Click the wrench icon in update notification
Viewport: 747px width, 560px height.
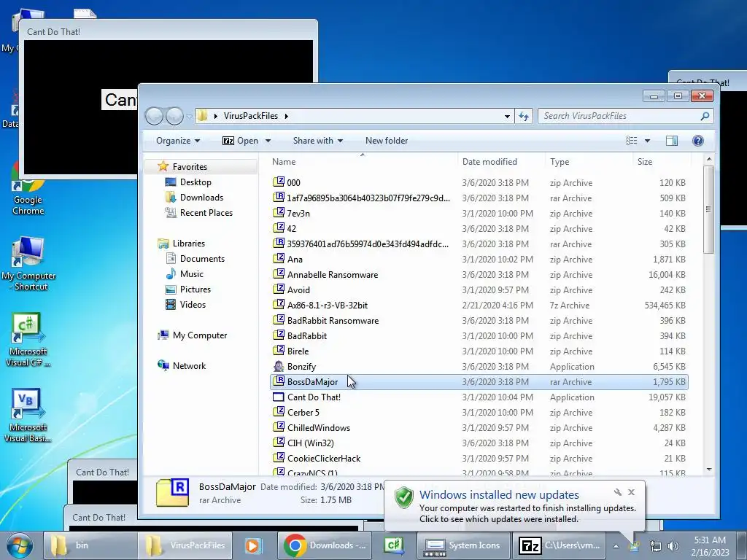pyautogui.click(x=617, y=492)
